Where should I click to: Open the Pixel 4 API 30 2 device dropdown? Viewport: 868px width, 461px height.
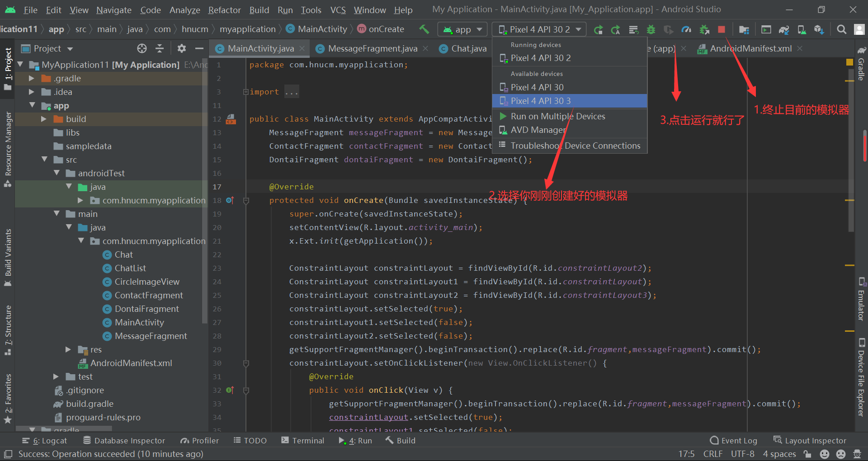(539, 29)
